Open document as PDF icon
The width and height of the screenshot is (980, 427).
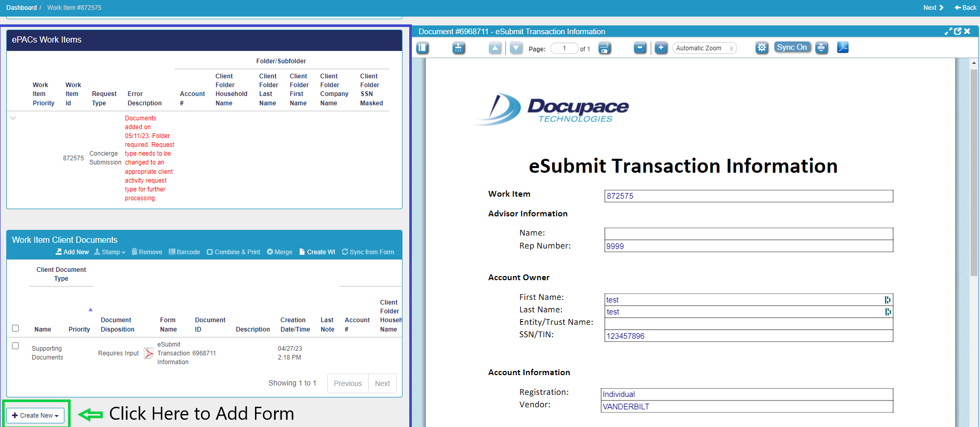(843, 48)
